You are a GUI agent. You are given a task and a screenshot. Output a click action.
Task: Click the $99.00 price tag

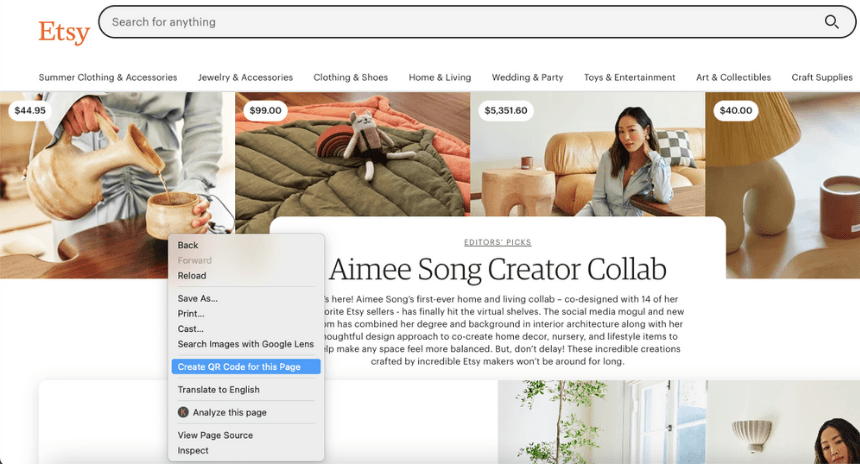coord(265,110)
